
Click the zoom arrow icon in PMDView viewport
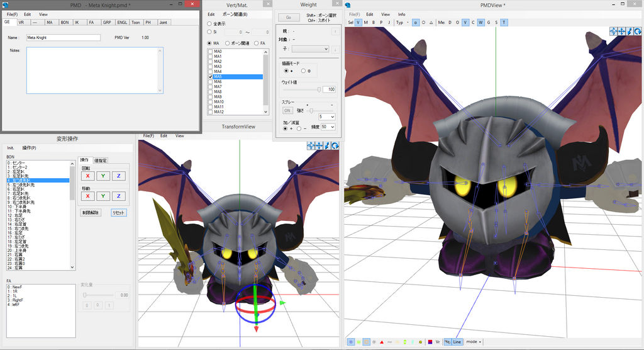[630, 31]
